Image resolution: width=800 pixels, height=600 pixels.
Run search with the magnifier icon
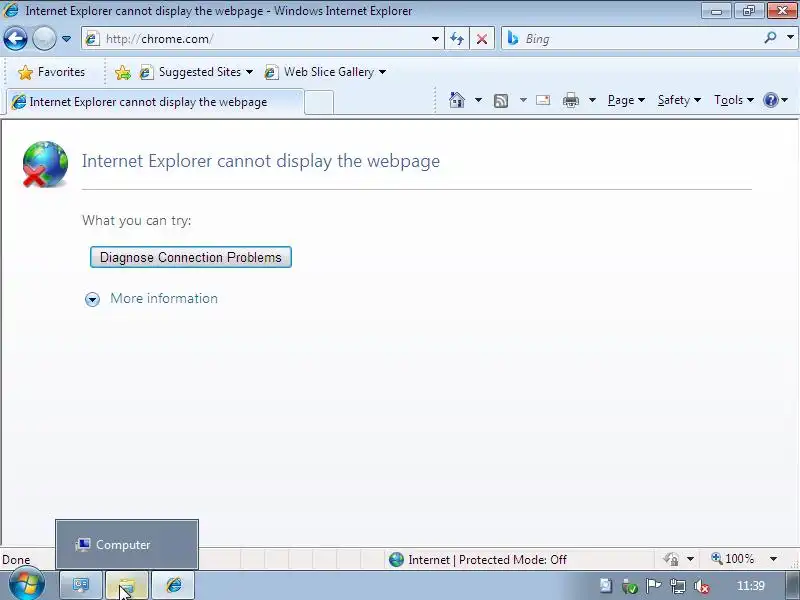click(770, 38)
